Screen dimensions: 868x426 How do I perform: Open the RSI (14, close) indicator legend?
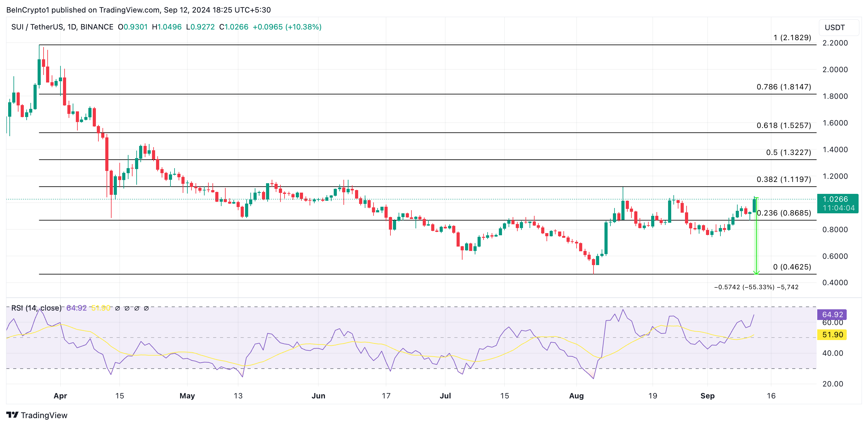(x=36, y=308)
